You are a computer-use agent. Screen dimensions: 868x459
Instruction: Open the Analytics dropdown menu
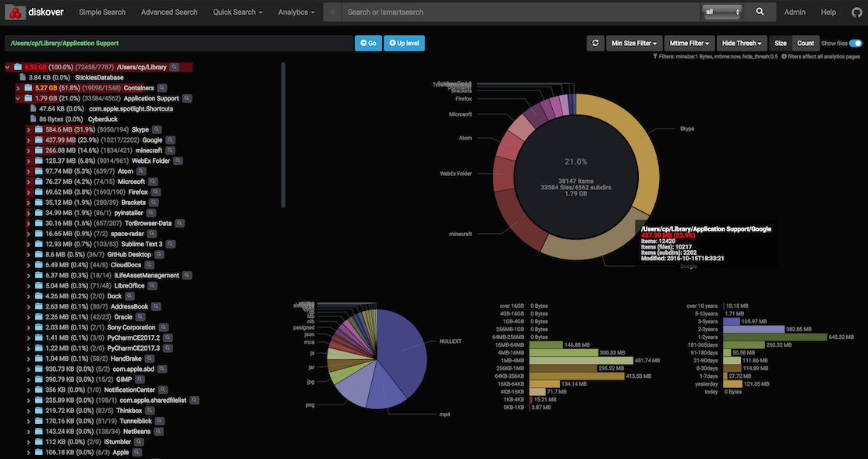(x=296, y=12)
